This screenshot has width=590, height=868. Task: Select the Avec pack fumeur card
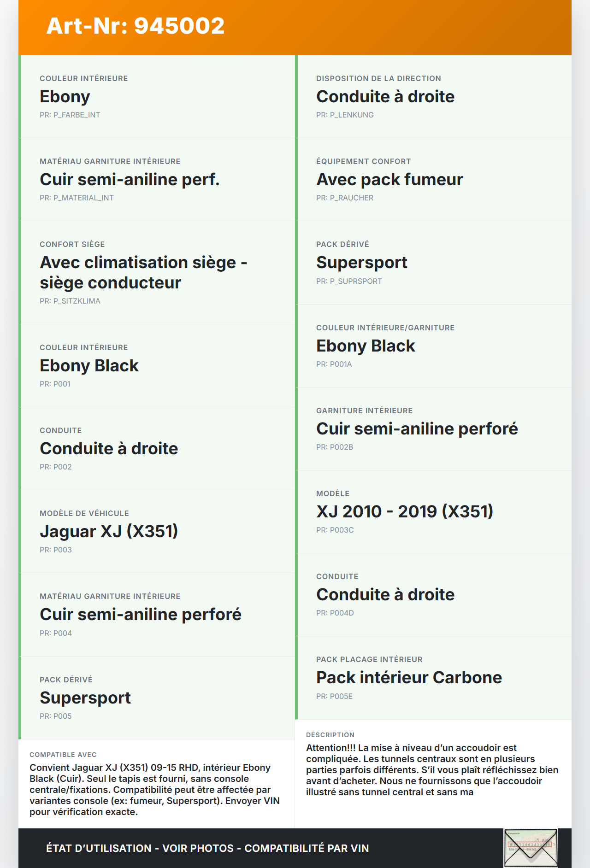[433, 179]
